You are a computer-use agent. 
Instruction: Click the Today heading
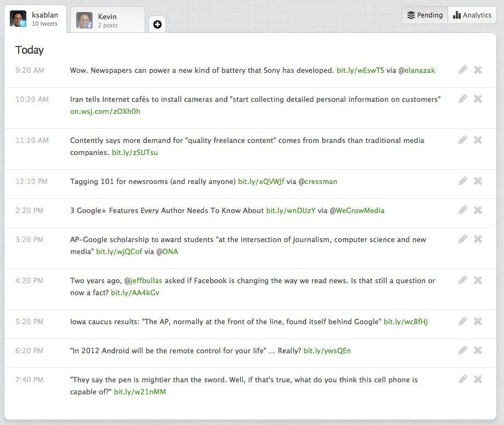(30, 50)
